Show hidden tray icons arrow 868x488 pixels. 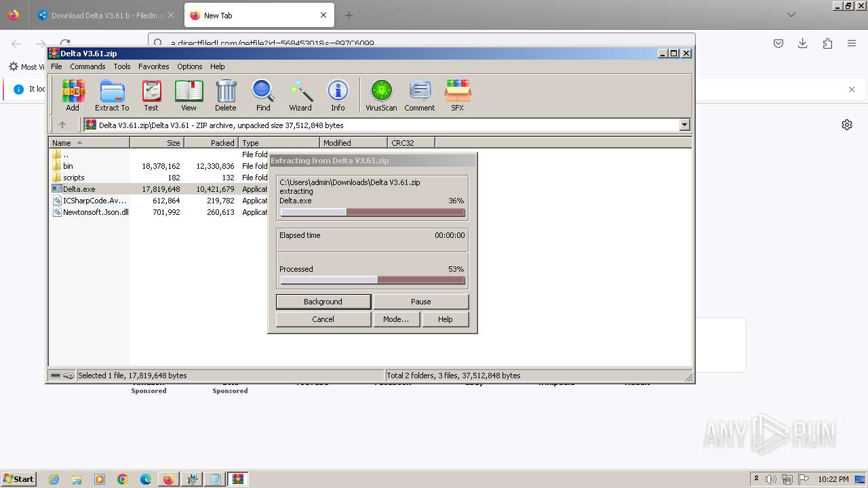pos(756,479)
